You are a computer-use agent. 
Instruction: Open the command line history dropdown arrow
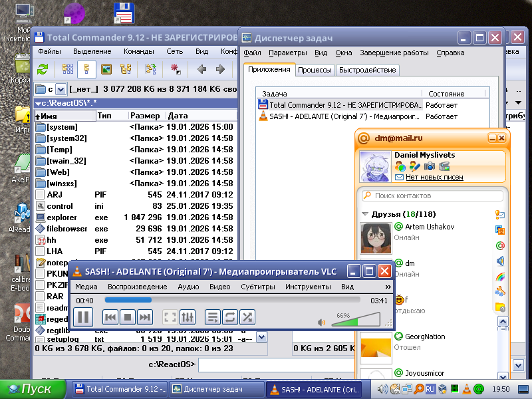(x=518, y=365)
